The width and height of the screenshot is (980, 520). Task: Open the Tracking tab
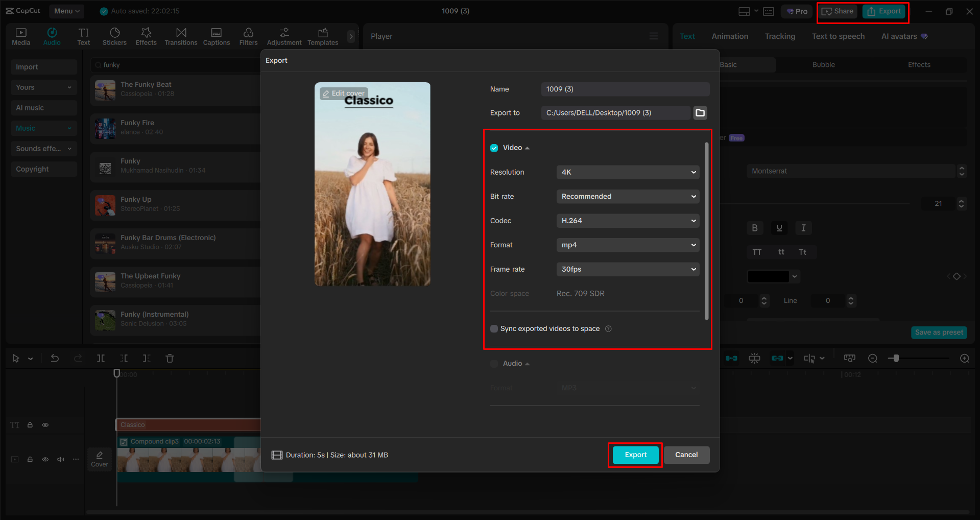coord(779,36)
